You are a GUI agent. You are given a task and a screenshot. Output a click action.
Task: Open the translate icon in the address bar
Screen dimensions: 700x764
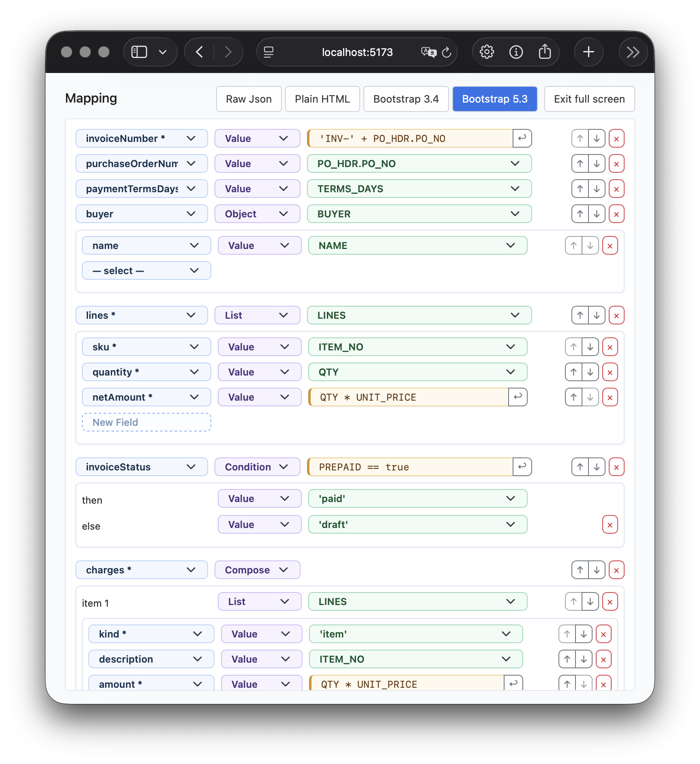[429, 52]
